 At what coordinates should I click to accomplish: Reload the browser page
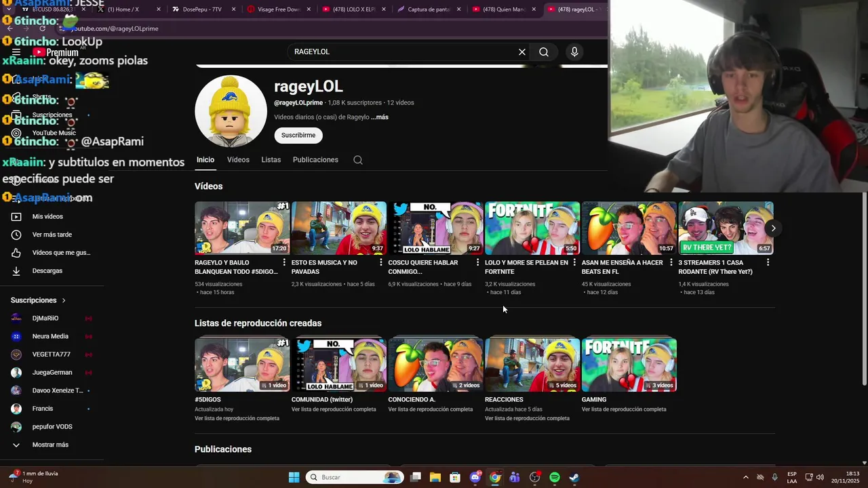tap(42, 28)
